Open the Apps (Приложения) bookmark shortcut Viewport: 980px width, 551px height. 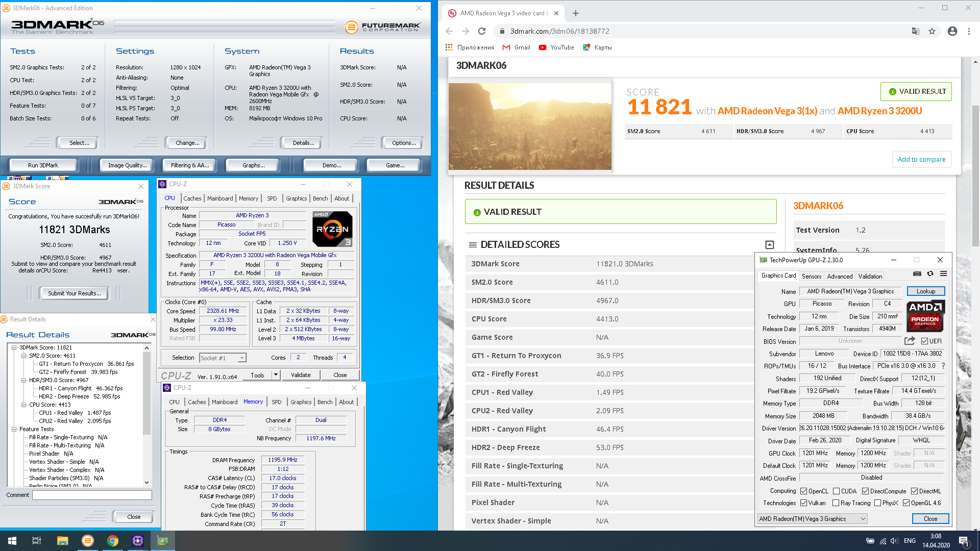(470, 47)
